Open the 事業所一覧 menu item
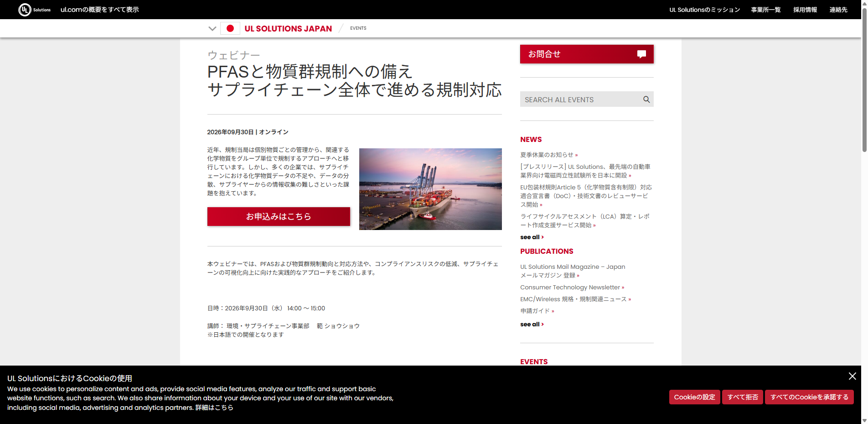Image resolution: width=868 pixels, height=424 pixels. pyautogui.click(x=766, y=10)
